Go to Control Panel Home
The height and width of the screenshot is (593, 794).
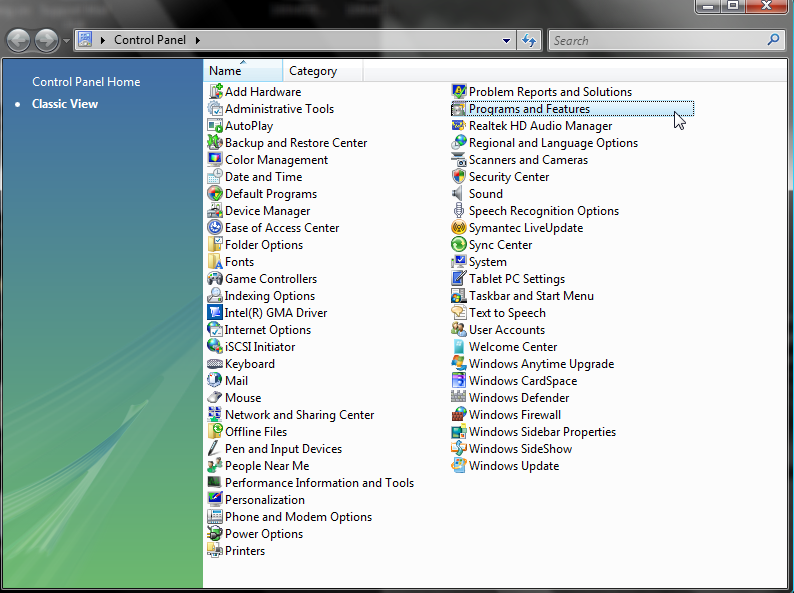86,82
